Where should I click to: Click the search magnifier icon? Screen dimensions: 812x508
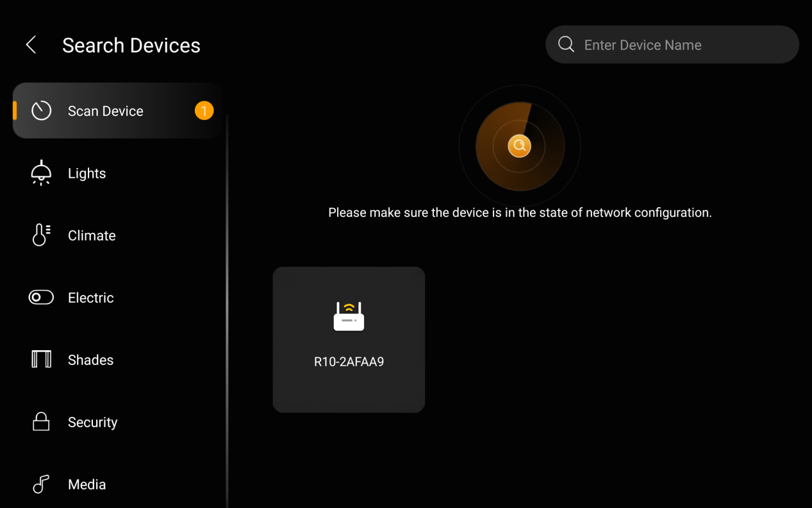pyautogui.click(x=566, y=44)
